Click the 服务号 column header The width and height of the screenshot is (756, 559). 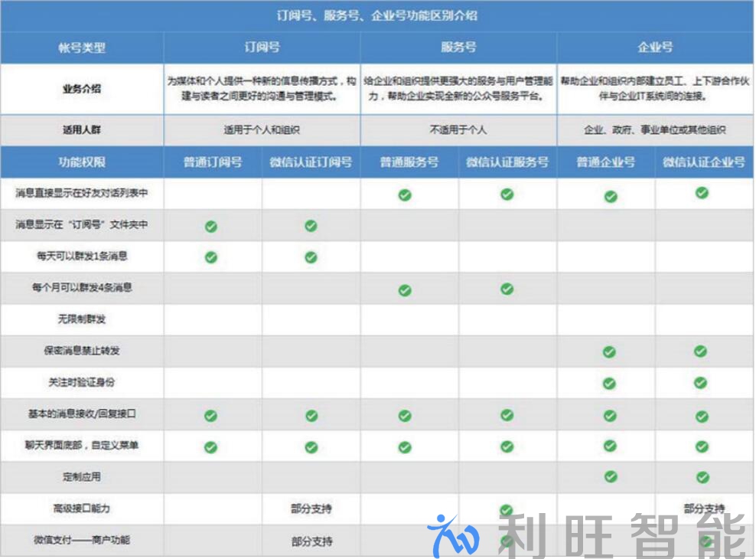(458, 47)
